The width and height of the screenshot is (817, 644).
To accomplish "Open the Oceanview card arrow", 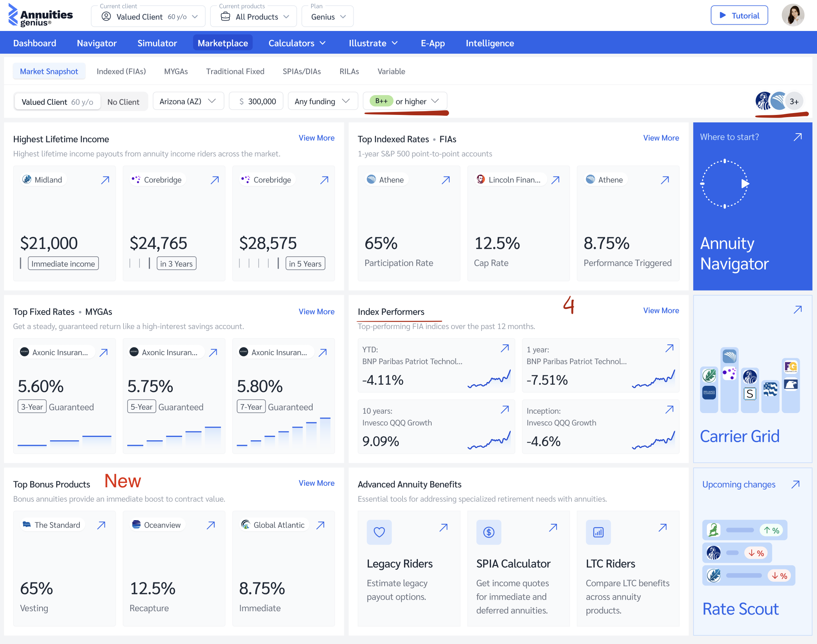I will [x=211, y=525].
